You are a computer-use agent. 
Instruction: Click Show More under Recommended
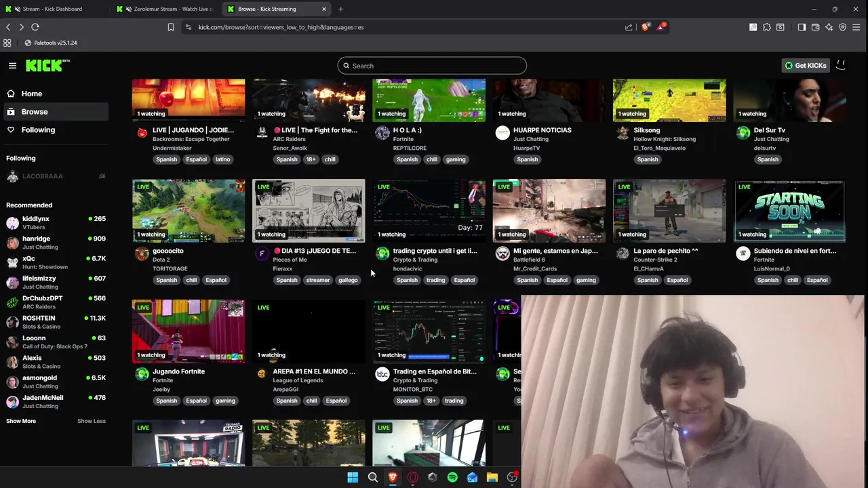point(21,421)
